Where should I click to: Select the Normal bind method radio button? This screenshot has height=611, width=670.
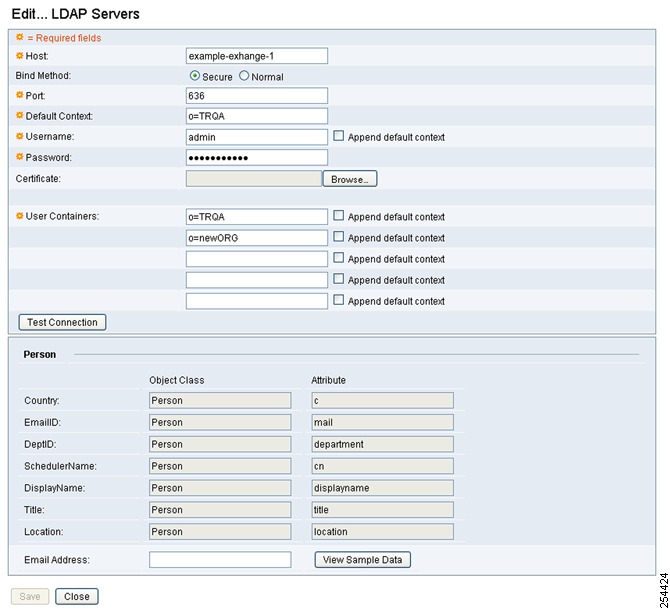click(x=244, y=76)
